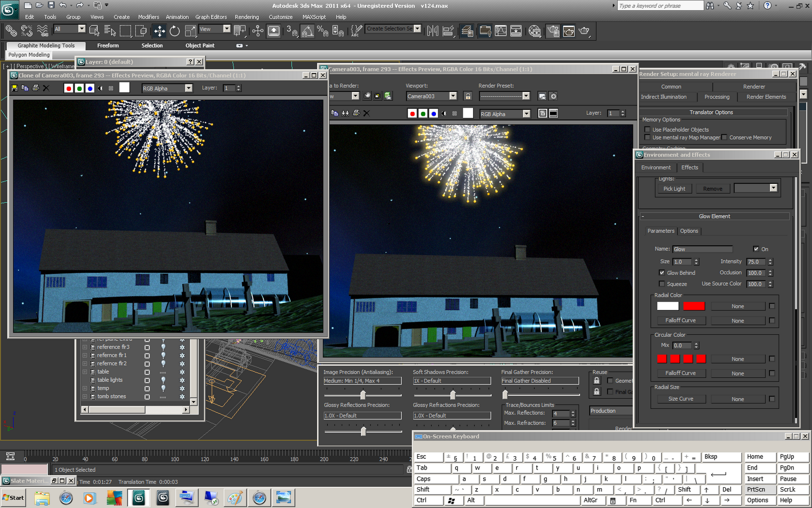Viewport: 812px width, 508px height.
Task: Click the Polygon Modeling panel button
Action: point(29,55)
